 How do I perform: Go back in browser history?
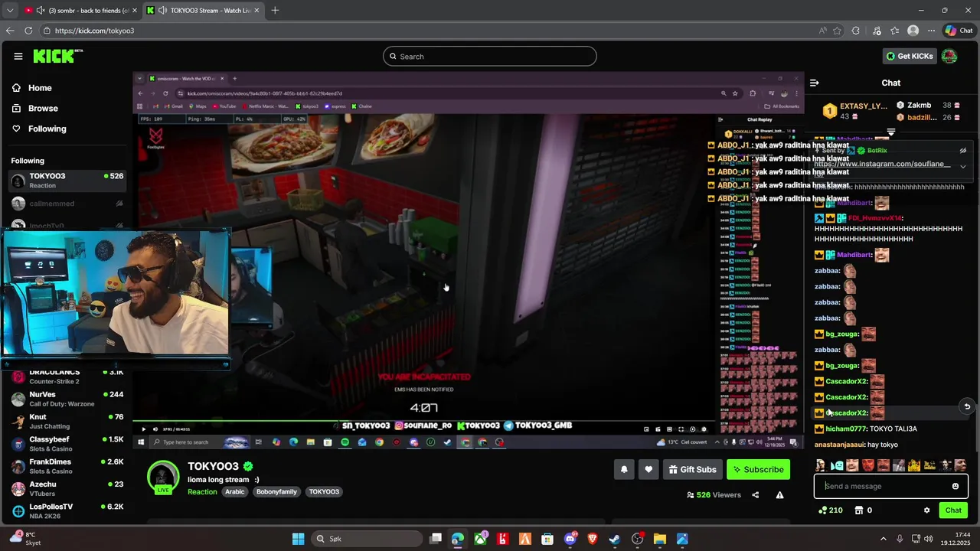click(10, 31)
